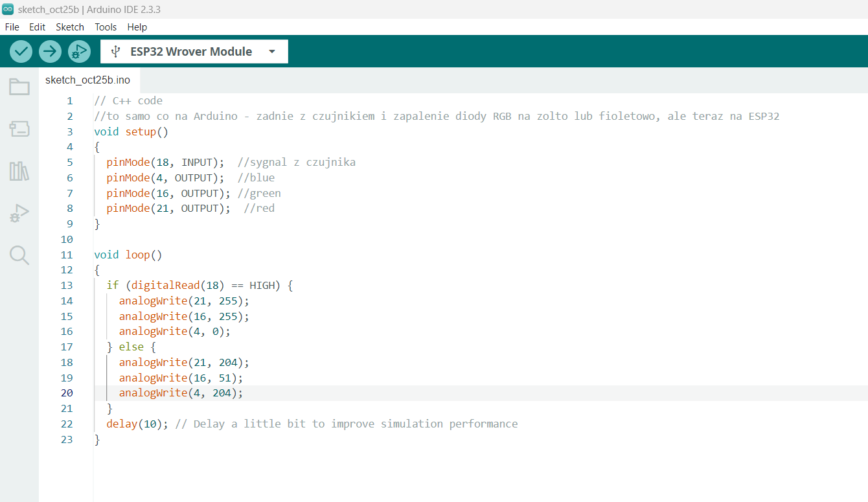Start Debugging with the debug play icon
Image resolution: width=868 pixels, height=502 pixels.
click(79, 52)
